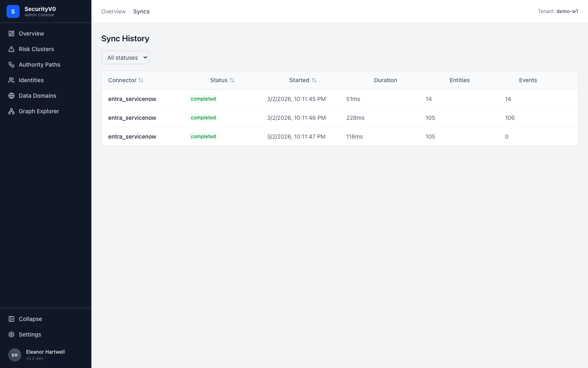
Task: Click the Events column header
Action: [x=528, y=80]
